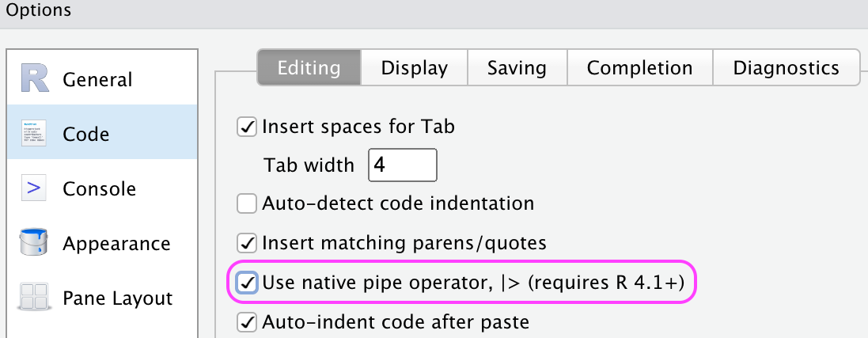Image resolution: width=868 pixels, height=338 pixels.
Task: Go to Pane Layout text
Action: [117, 298]
